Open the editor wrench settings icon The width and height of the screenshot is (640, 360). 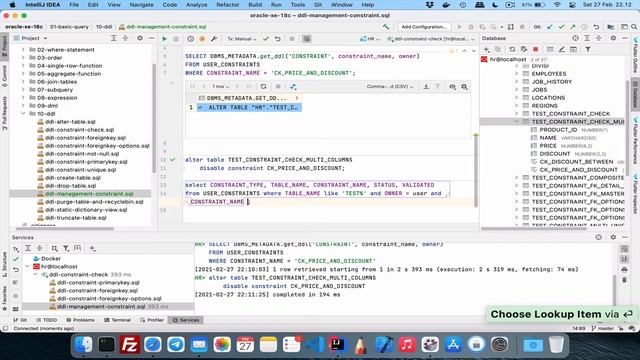(214, 39)
